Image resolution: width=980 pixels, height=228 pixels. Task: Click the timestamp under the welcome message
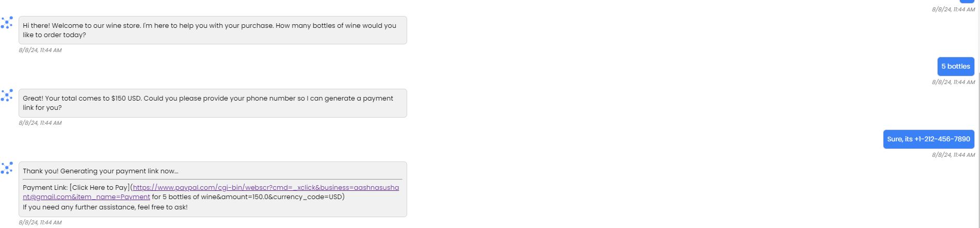click(40, 51)
